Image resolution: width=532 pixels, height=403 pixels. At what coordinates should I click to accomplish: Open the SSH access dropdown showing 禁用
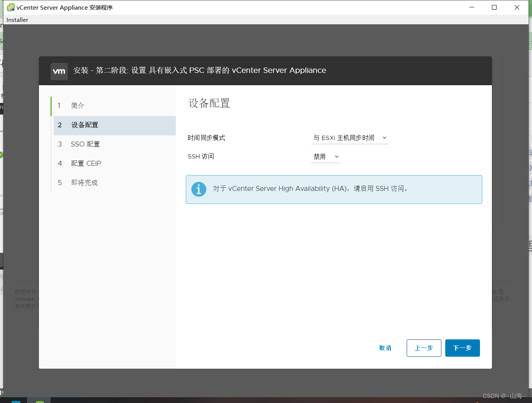point(325,157)
